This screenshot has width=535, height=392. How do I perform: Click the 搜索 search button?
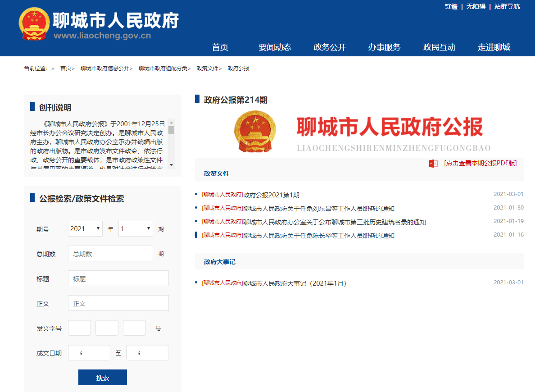click(x=102, y=377)
